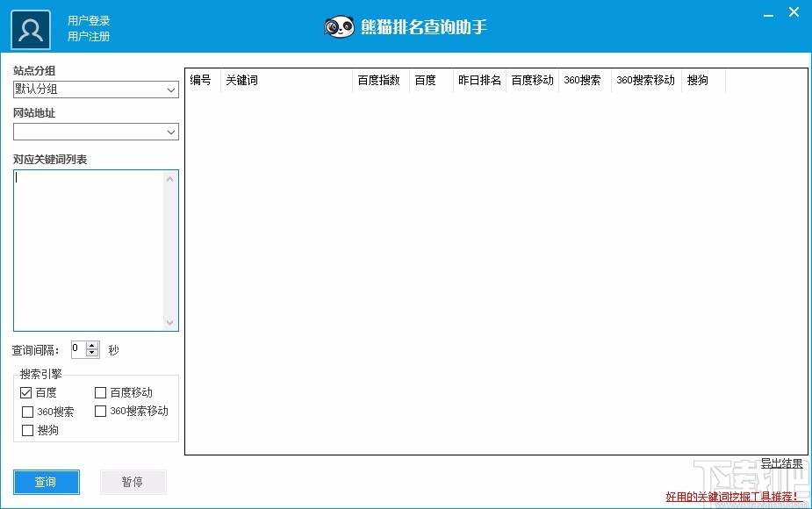Viewport: 812px width, 509px height.
Task: Enable the 搜狗 search engine
Action: [26, 431]
